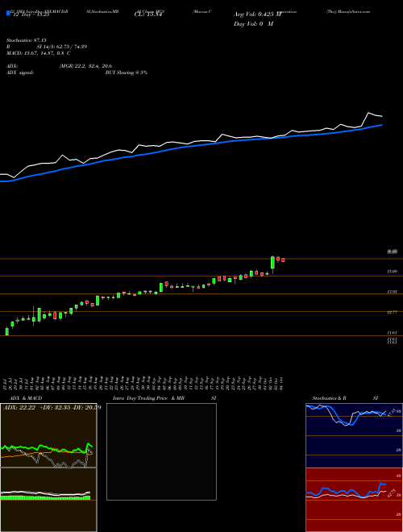The height and width of the screenshot is (532, 403).
Task: Select the 'ADX: 22.22 +DY: 32.35 -DY: 20.59' readout
Action: (52, 408)
